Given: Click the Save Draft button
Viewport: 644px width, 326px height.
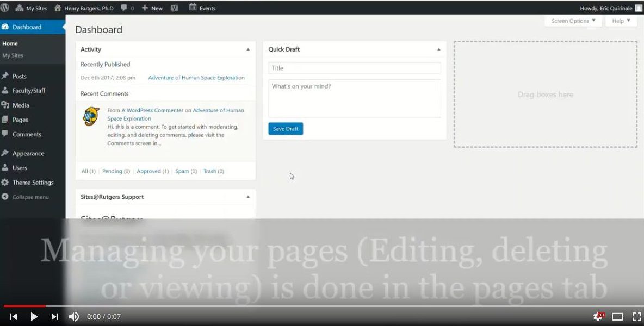Looking at the screenshot, I should (286, 129).
